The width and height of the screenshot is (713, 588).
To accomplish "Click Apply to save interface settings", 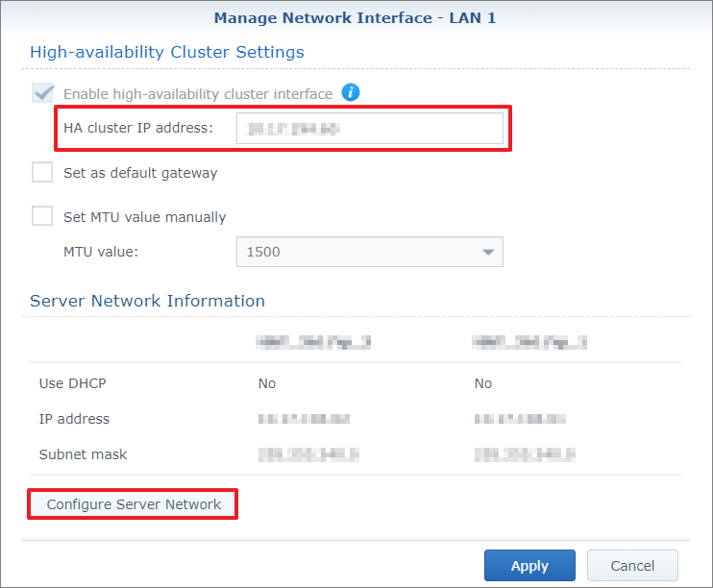I will [x=529, y=566].
